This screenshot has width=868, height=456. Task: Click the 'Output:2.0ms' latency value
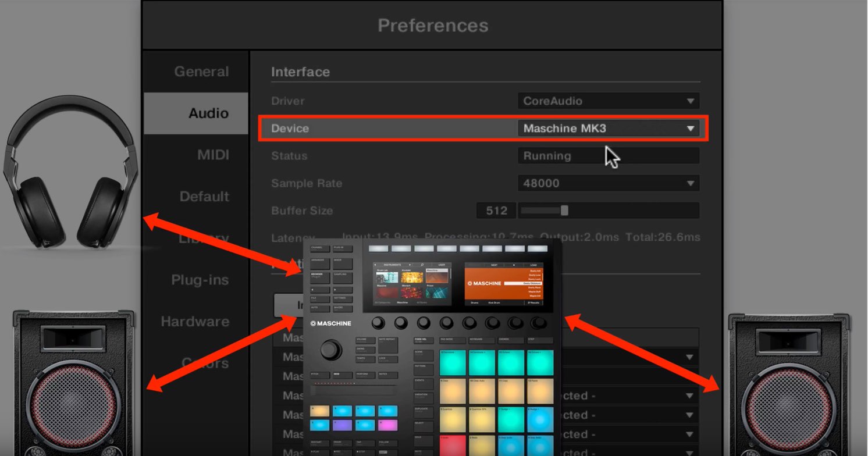click(579, 237)
